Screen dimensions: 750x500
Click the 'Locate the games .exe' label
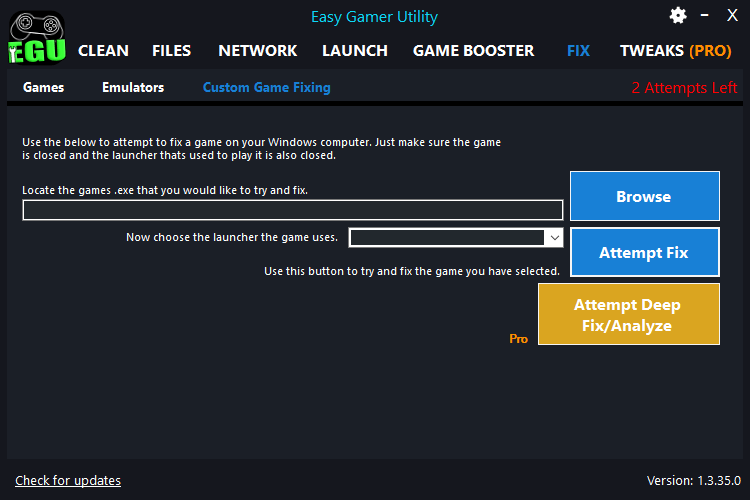(x=165, y=190)
